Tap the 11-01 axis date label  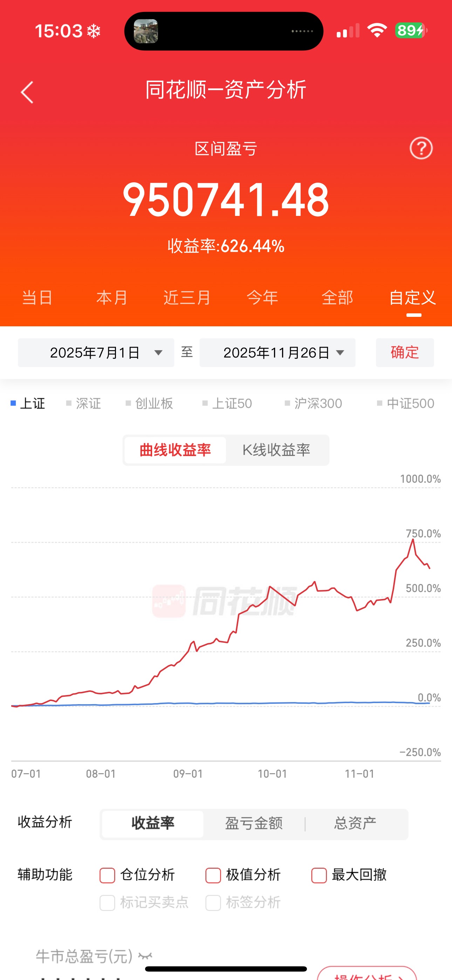tap(359, 774)
